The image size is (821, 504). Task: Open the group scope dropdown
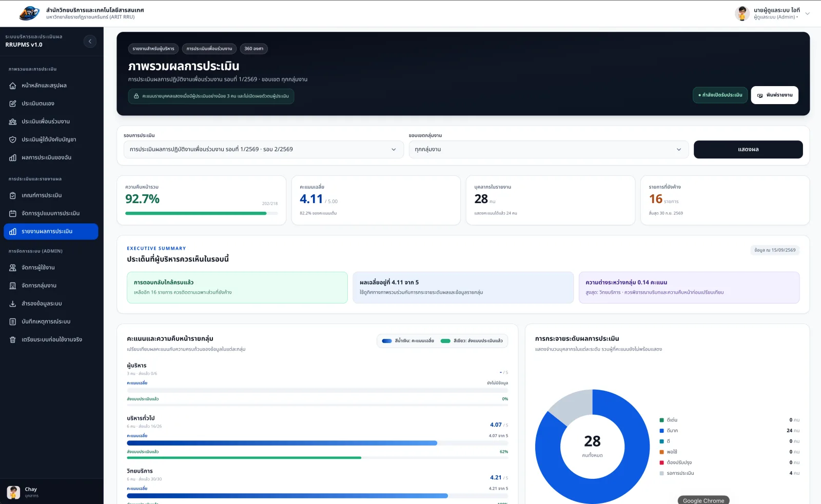[549, 149]
